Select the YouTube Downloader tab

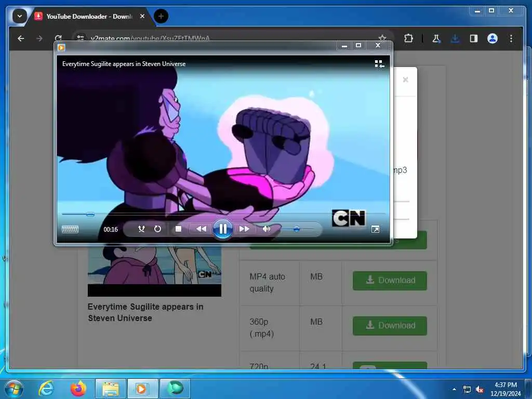coord(90,16)
